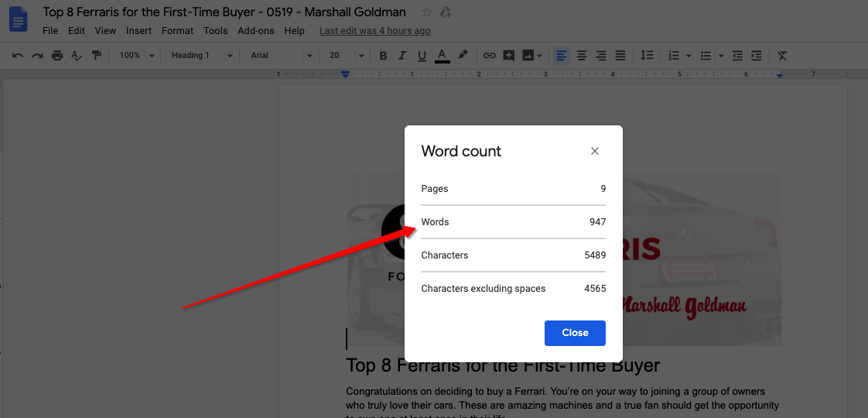Image resolution: width=868 pixels, height=418 pixels.
Task: Open the Arial font dropdown
Action: (281, 56)
